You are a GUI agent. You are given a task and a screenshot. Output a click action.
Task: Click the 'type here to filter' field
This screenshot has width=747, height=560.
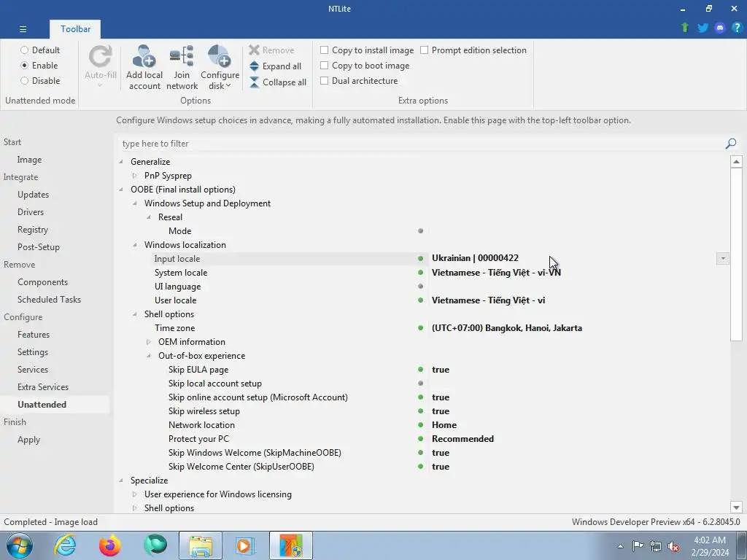click(422, 144)
